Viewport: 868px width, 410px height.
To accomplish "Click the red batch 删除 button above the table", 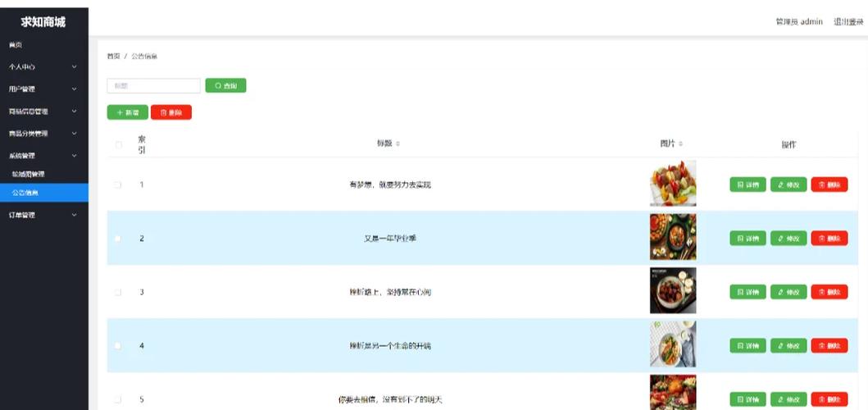I will pos(171,112).
